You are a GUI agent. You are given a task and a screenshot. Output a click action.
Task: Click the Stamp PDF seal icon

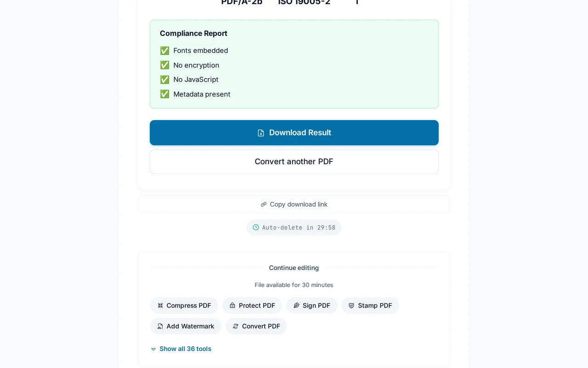[x=351, y=305]
